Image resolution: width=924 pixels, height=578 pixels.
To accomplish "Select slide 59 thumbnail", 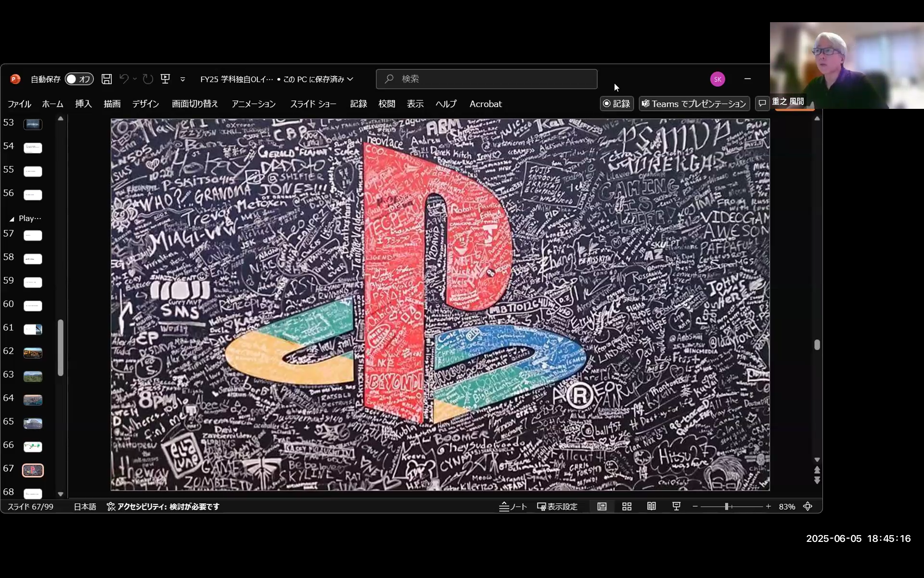I will tap(33, 282).
